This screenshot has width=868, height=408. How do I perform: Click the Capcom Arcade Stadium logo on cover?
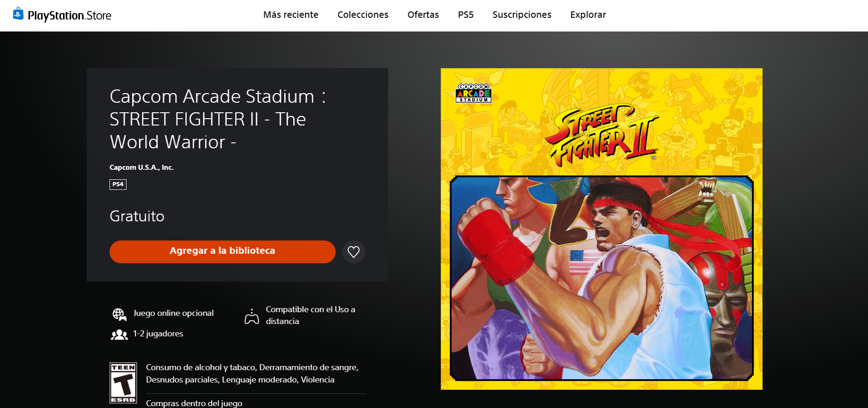(473, 93)
